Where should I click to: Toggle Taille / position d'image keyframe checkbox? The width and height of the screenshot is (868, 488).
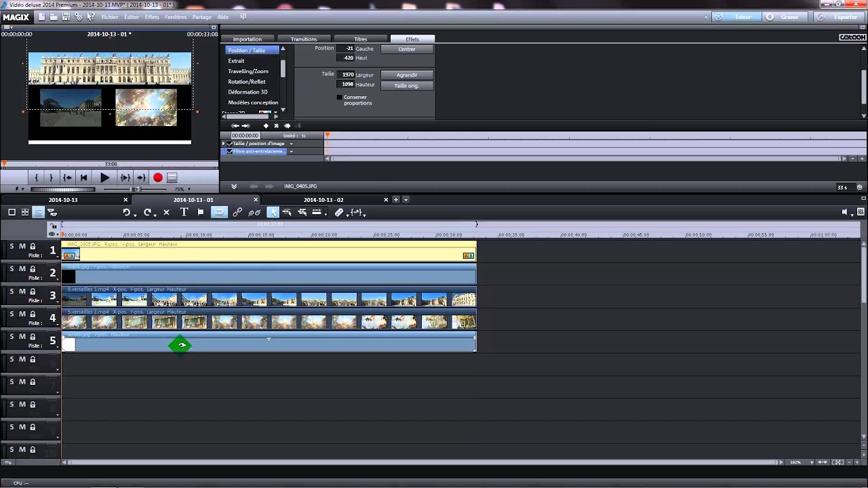[x=230, y=144]
